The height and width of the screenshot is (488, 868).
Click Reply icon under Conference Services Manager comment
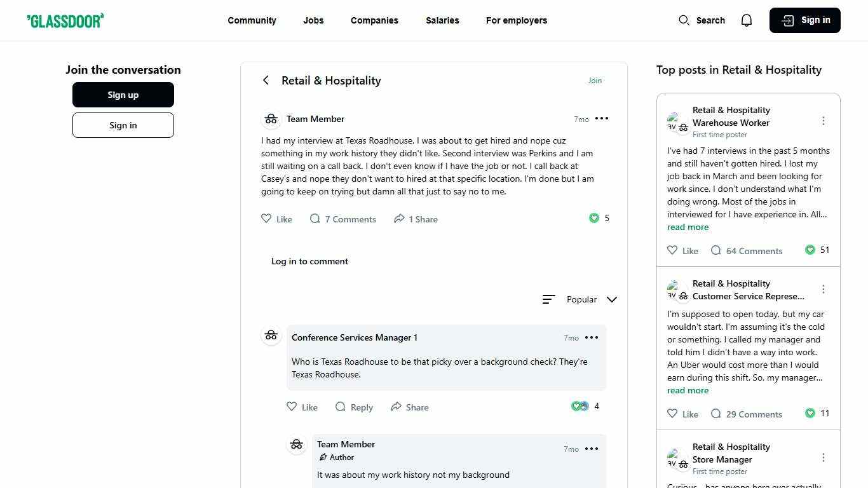click(341, 407)
